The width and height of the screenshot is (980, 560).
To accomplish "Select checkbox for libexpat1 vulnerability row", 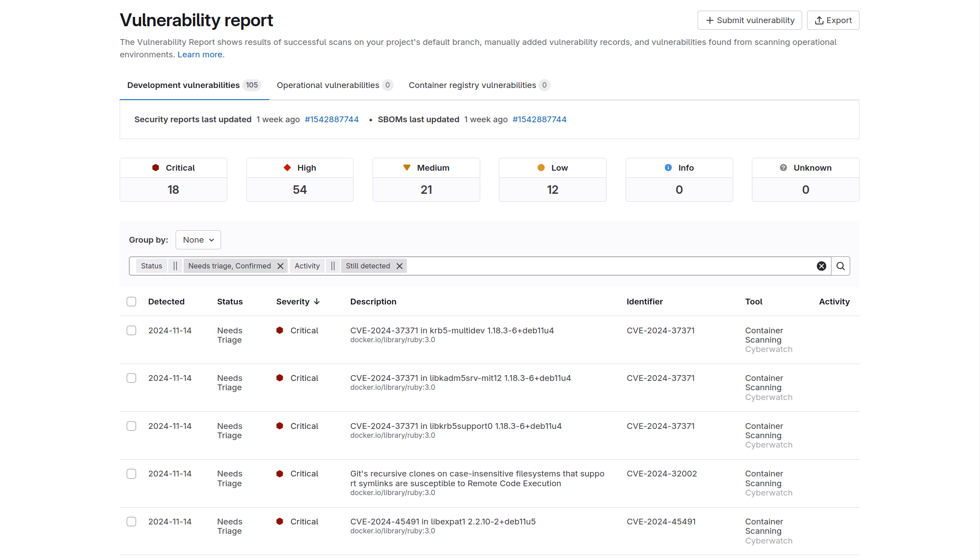I will click(x=131, y=522).
